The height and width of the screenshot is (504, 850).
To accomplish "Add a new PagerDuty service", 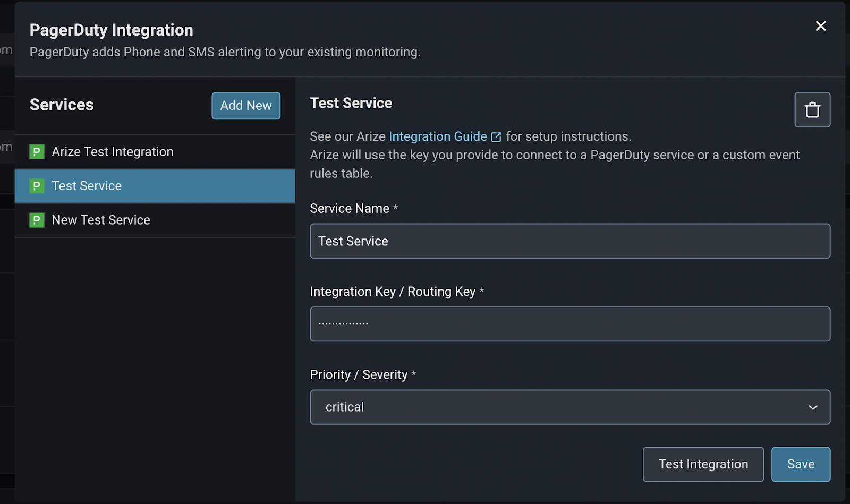I will point(246,106).
